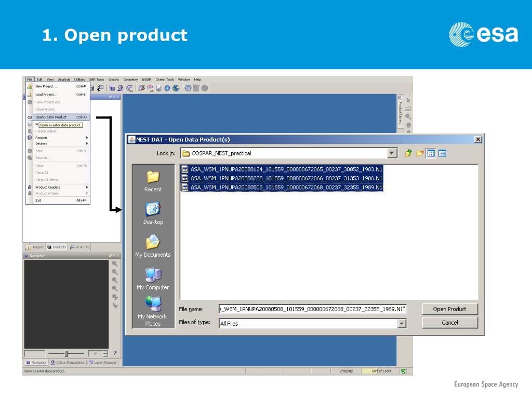Open the Geometry menu
Image resolution: width=532 pixels, height=399 pixels.
click(130, 79)
